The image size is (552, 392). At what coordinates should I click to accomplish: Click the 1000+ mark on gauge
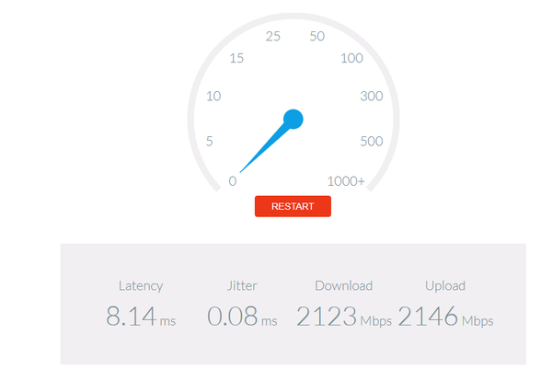346,181
